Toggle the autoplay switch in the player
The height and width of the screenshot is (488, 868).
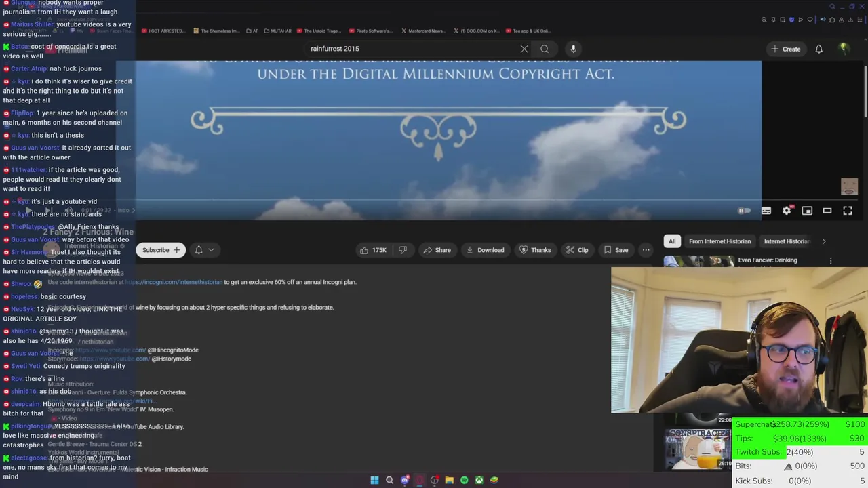click(x=745, y=211)
